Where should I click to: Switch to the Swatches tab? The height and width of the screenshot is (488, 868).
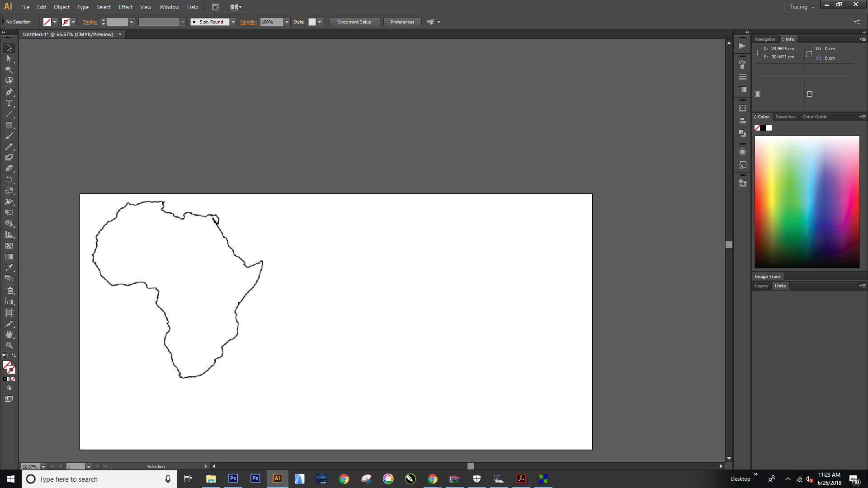tap(785, 117)
